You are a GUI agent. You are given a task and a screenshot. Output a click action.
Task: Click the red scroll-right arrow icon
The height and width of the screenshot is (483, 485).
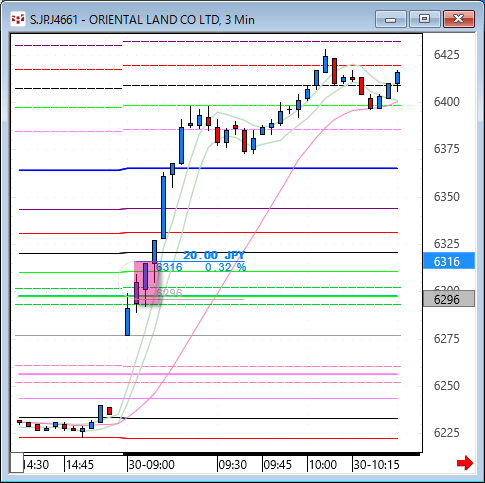pyautogui.click(x=465, y=463)
